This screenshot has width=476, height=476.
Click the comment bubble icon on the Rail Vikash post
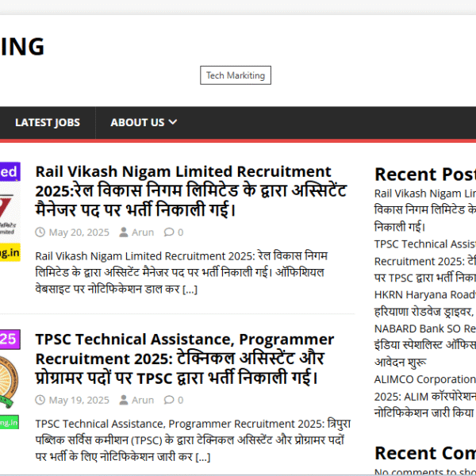pos(169,232)
